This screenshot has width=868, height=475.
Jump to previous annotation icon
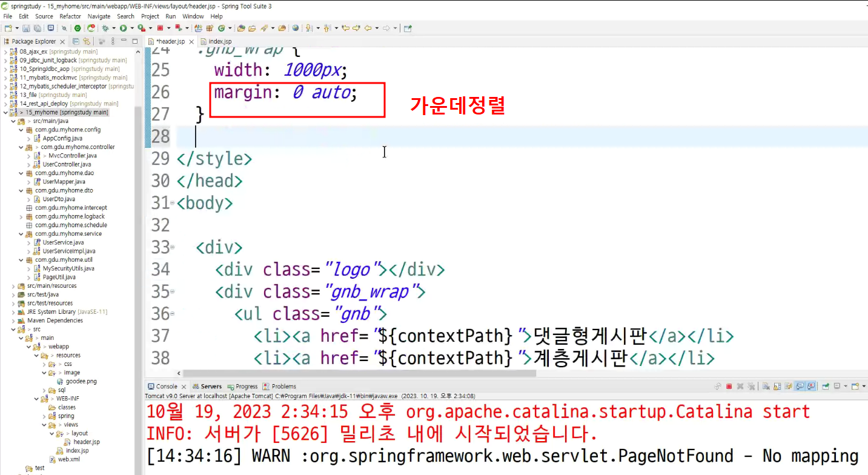pos(326,28)
